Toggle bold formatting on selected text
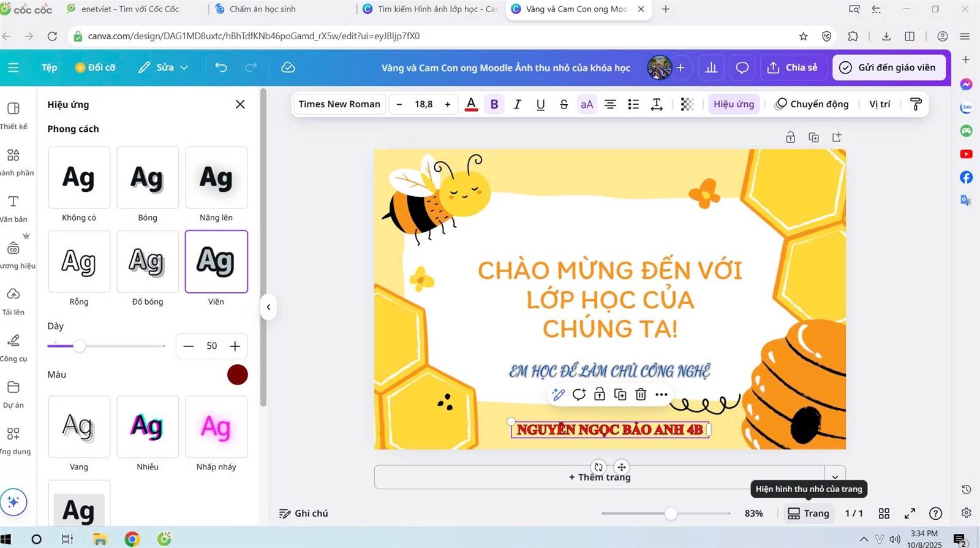Screen dimensions: 980x548 pos(494,104)
